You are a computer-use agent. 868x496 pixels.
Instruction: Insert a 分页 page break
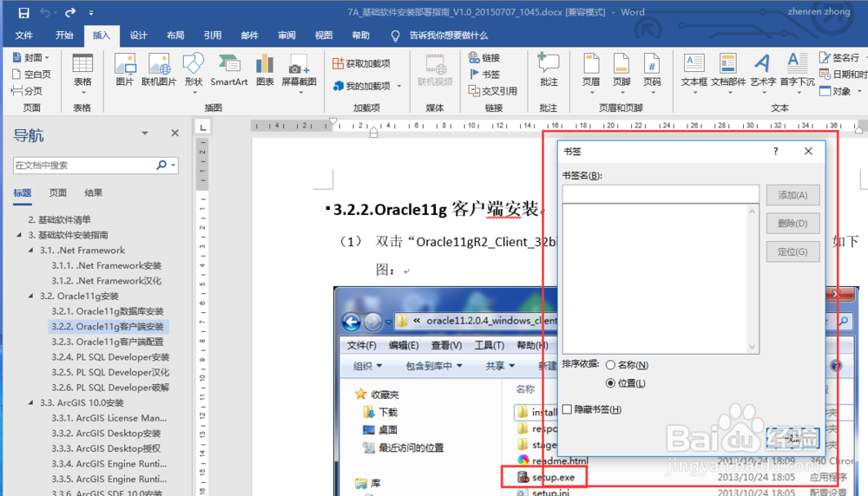pyautogui.click(x=27, y=91)
